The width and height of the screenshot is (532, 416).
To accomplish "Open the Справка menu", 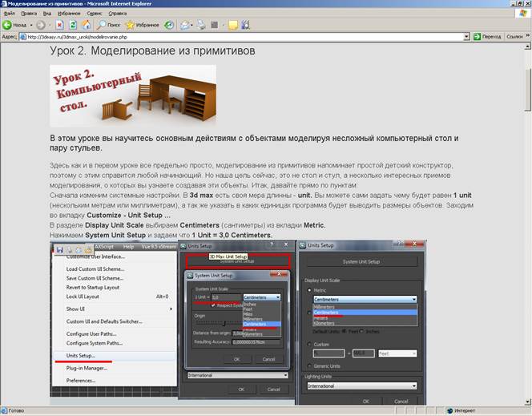I will (118, 14).
